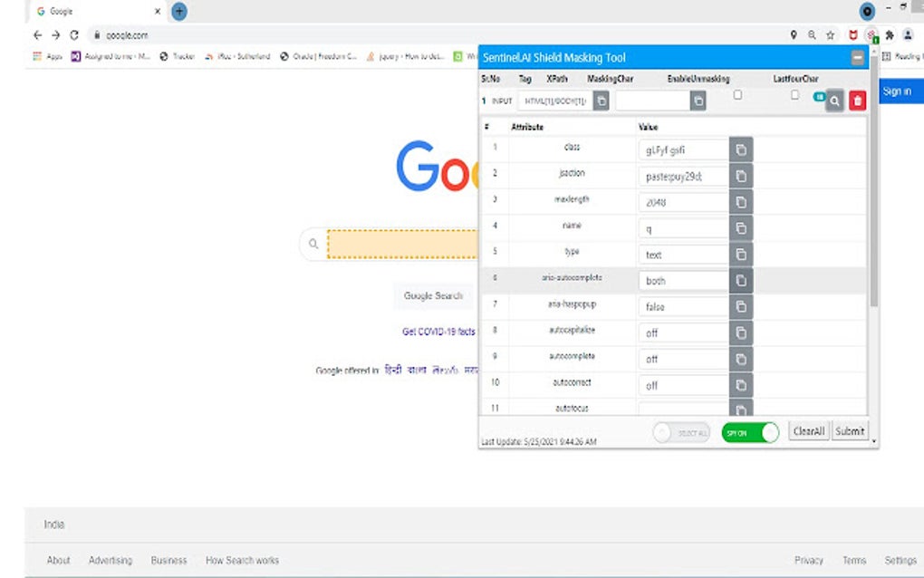This screenshot has height=578, width=924.
Task: Tick the EnableUnmasking checkbox
Action: [x=738, y=94]
